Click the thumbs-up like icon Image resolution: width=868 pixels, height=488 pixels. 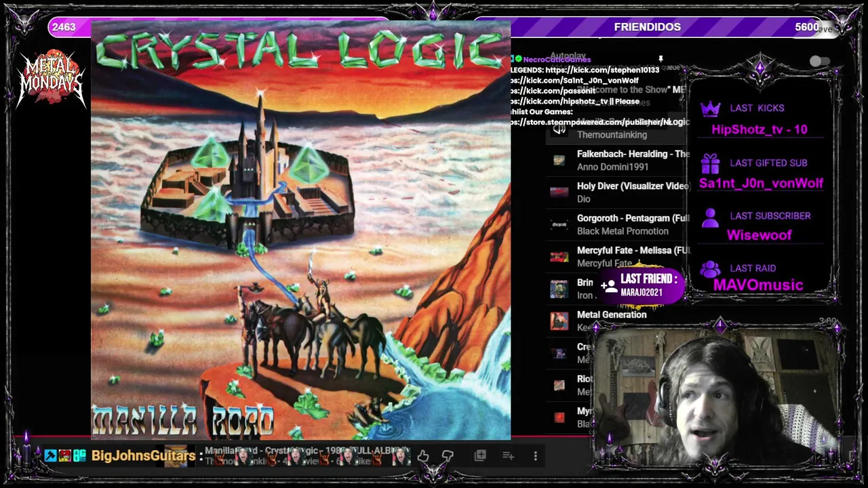[423, 456]
